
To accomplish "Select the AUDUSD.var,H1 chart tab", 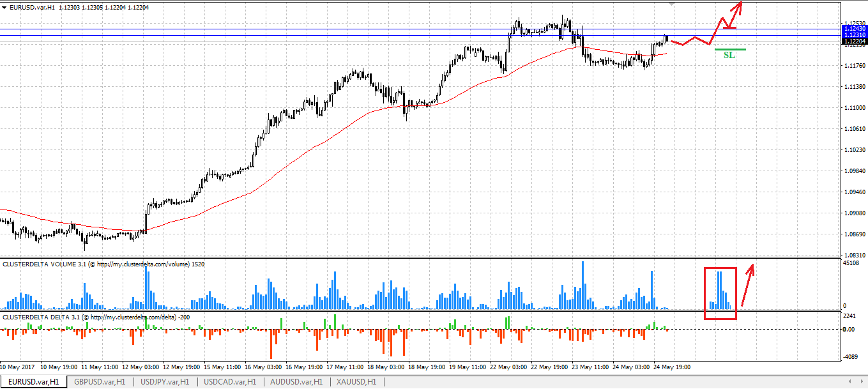I will pos(296,382).
